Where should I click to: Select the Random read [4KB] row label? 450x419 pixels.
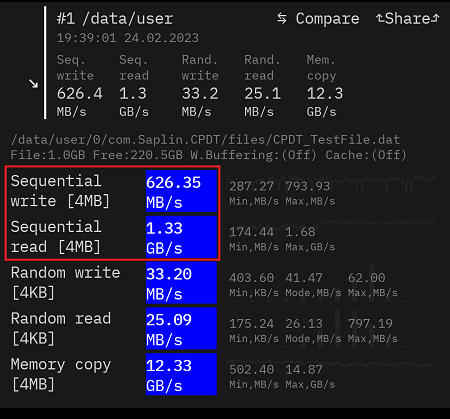(x=61, y=328)
